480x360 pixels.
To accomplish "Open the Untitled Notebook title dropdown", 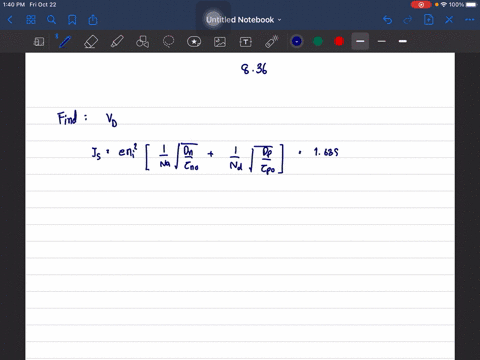I will pyautogui.click(x=243, y=20).
